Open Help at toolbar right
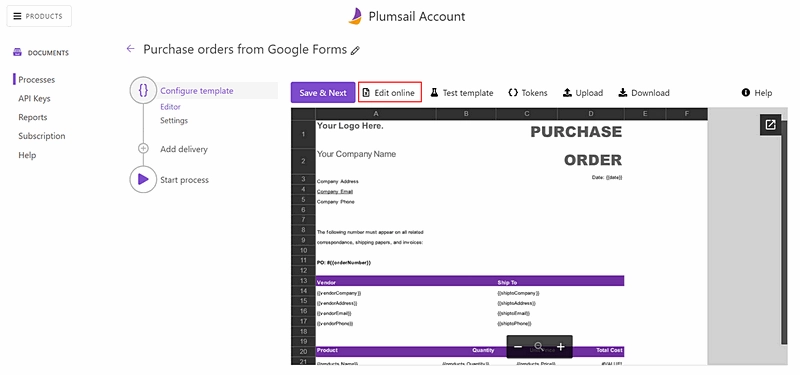This screenshot has height=375, width=800. [757, 93]
